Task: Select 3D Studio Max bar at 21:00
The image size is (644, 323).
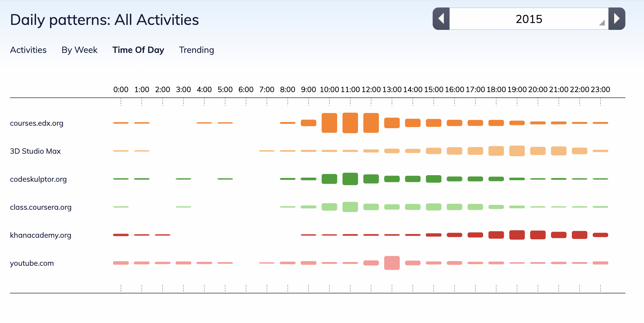Action: [x=559, y=151]
